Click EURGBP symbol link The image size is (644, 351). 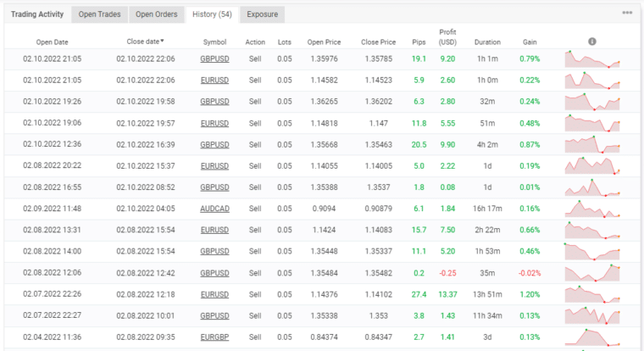coord(214,336)
